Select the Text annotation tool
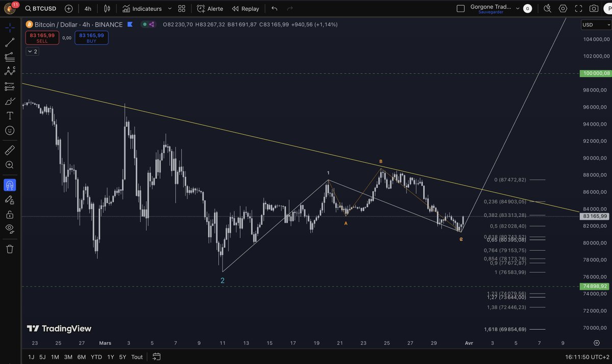Image resolution: width=612 pixels, height=364 pixels. point(10,116)
